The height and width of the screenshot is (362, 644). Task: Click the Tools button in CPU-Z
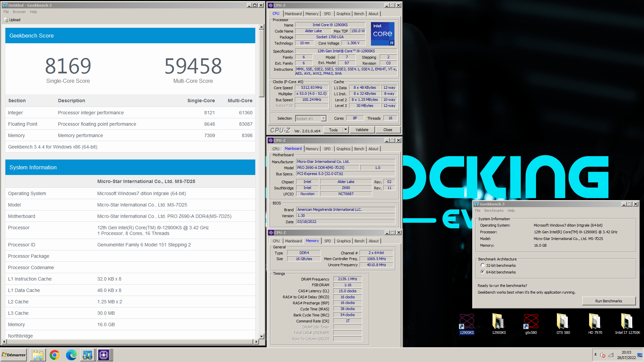(333, 130)
